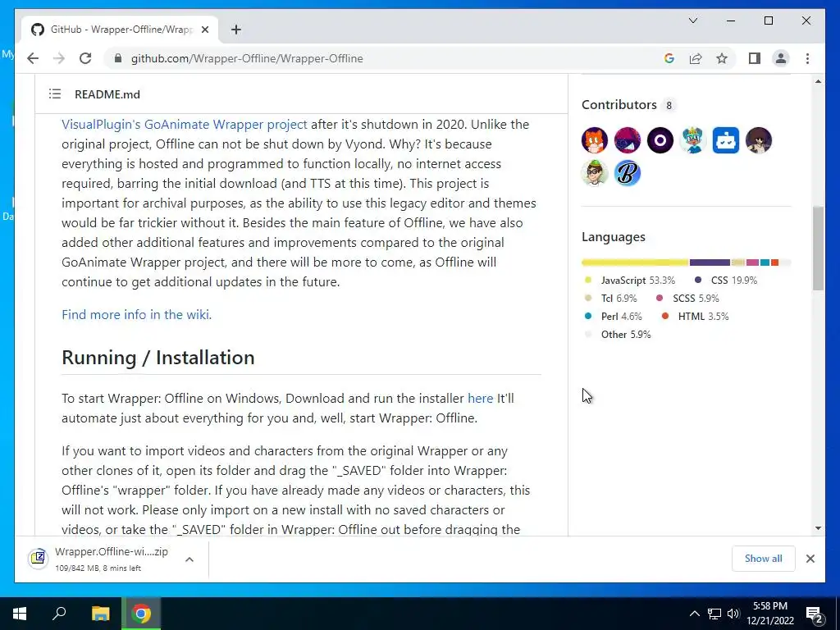Close the downloads bar

(810, 559)
